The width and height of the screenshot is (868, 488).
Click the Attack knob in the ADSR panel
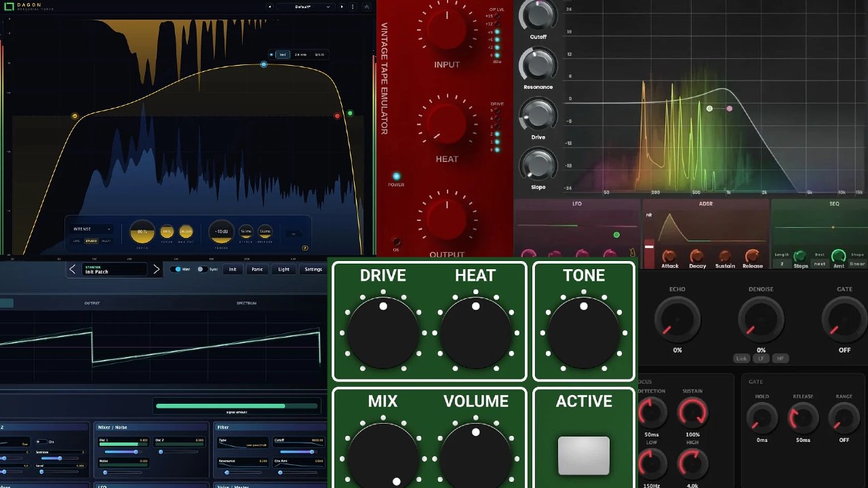[x=669, y=256]
